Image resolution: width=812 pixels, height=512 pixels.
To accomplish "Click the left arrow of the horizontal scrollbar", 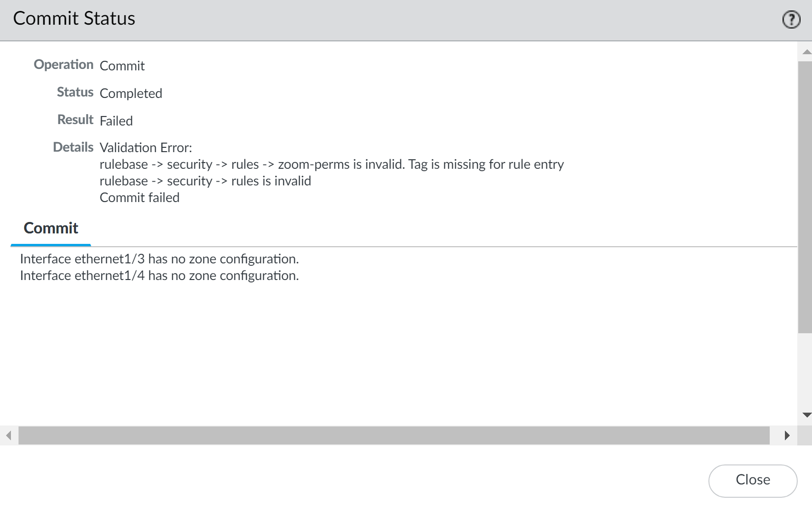I will point(8,435).
